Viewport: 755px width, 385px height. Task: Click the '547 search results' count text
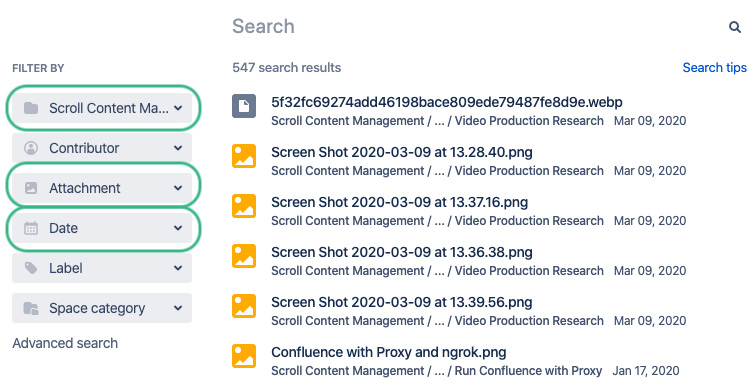(x=286, y=68)
